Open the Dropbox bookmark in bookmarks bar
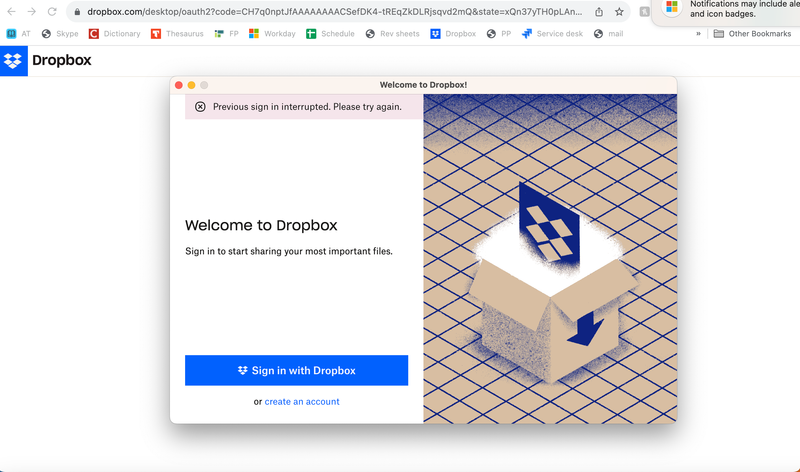The width and height of the screenshot is (800, 472). (453, 34)
